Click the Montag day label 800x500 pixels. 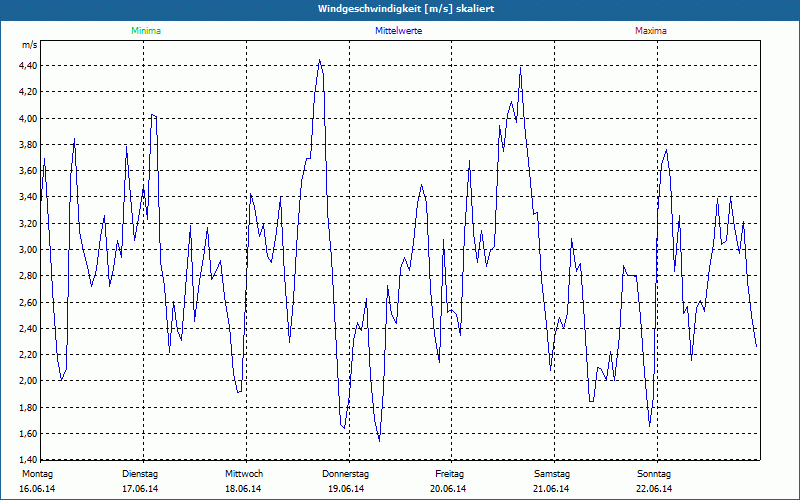(37, 474)
